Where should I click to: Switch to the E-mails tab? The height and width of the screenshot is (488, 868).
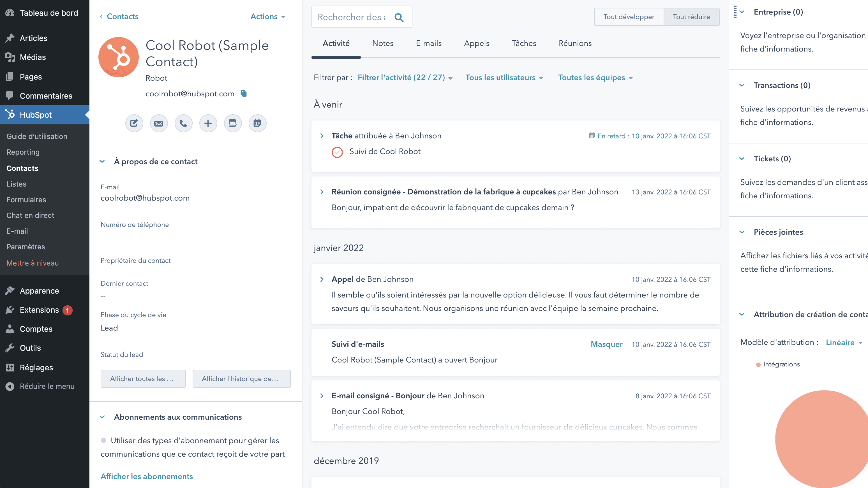pyautogui.click(x=429, y=43)
